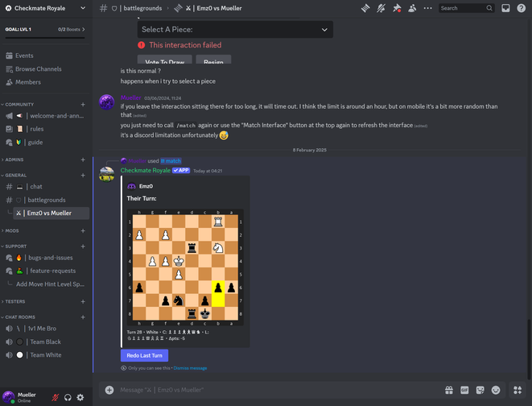Open server boost goal chevron
This screenshot has width=532, height=406.
coord(84,30)
